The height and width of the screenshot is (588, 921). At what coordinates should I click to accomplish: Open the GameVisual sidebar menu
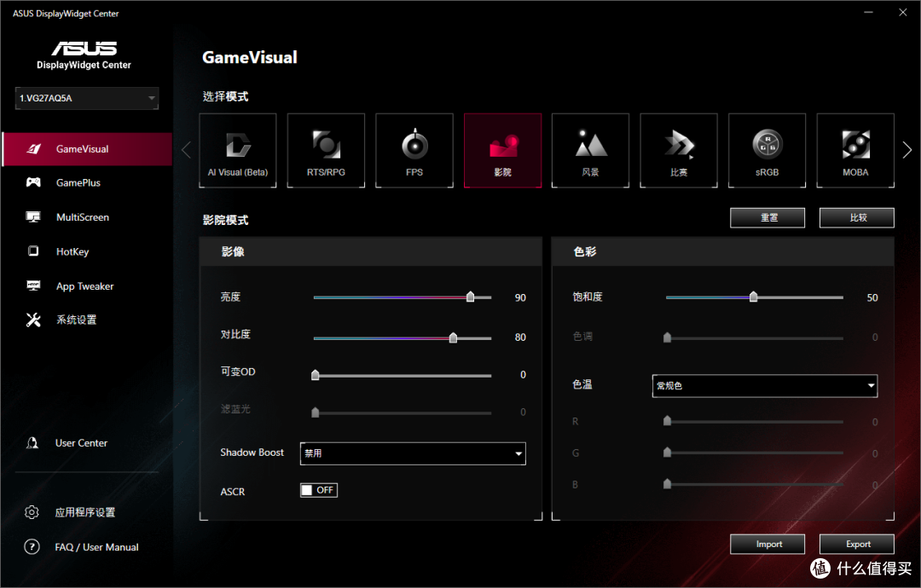88,149
